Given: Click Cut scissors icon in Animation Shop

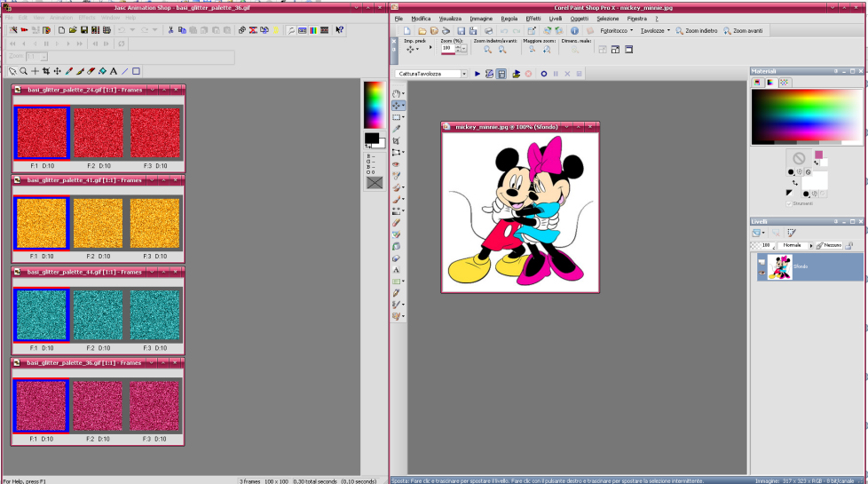Looking at the screenshot, I should 170,30.
